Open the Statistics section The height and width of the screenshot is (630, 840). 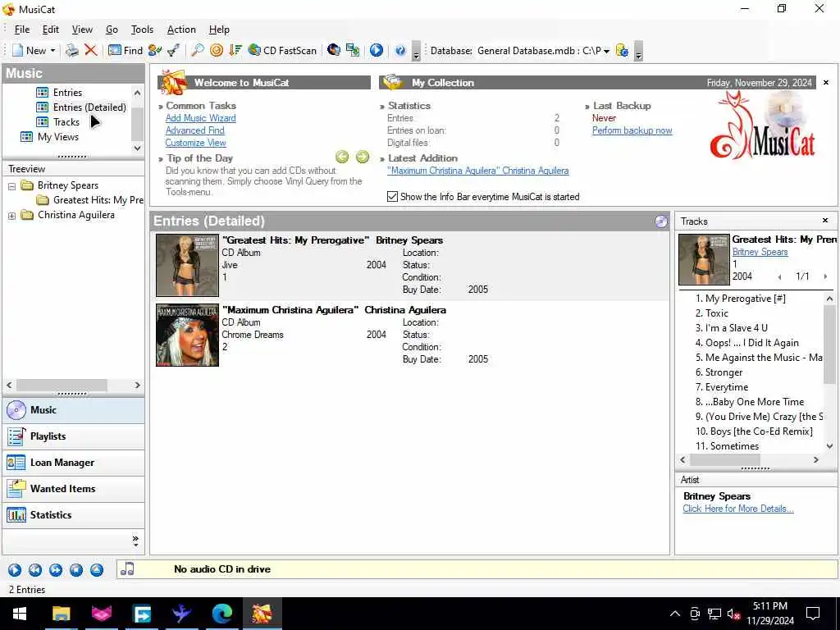[73, 515]
